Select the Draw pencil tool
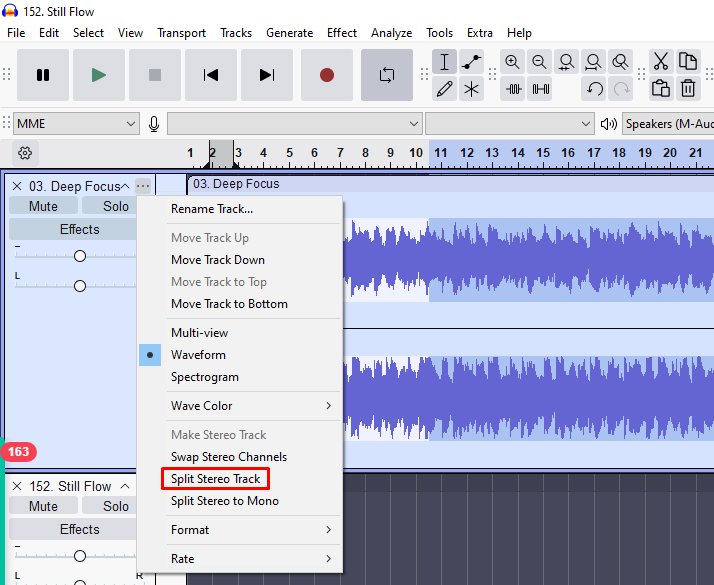The height and width of the screenshot is (585, 714). coord(444,89)
